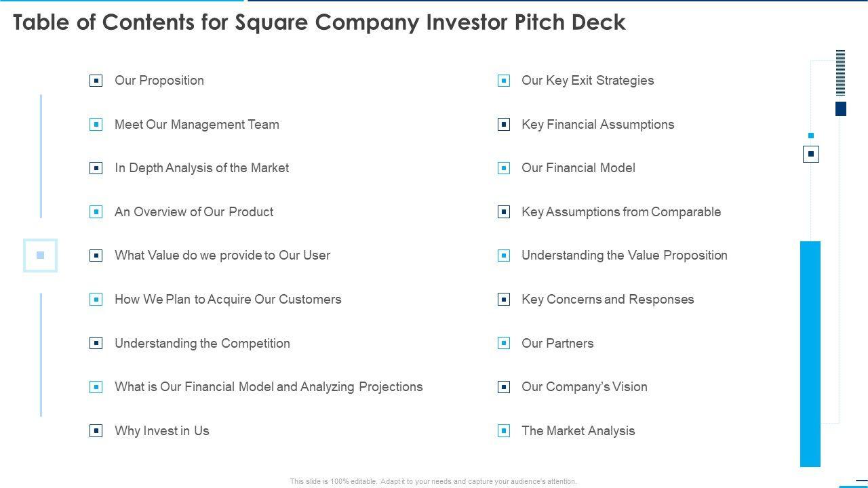868x488 pixels.
Task: Click the small dark blue rectangle at top right
Action: [x=841, y=108]
